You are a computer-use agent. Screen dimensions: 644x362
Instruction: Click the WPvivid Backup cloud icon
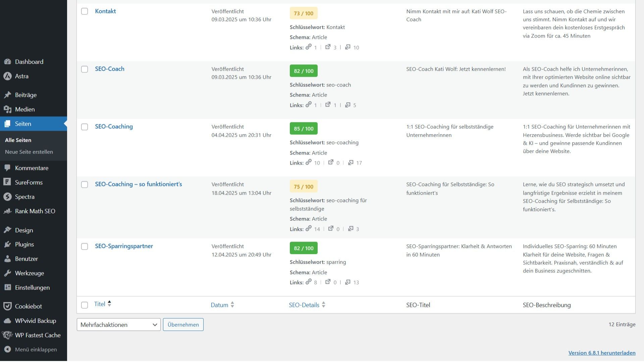point(7,321)
